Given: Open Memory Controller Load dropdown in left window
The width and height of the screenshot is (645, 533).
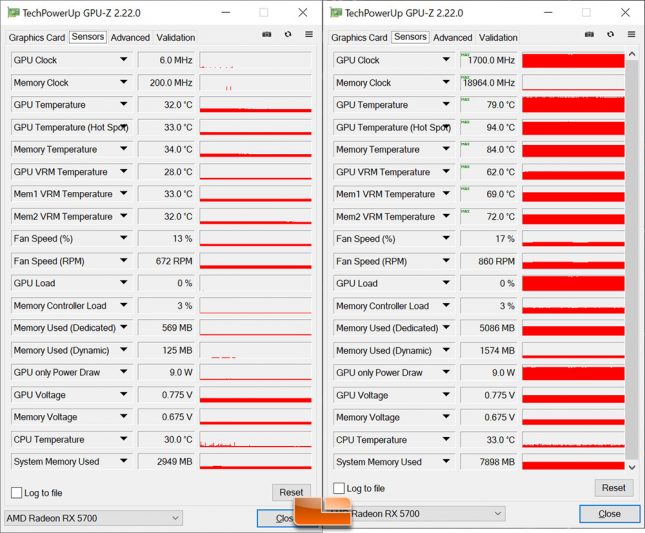Looking at the screenshot, I should [123, 305].
